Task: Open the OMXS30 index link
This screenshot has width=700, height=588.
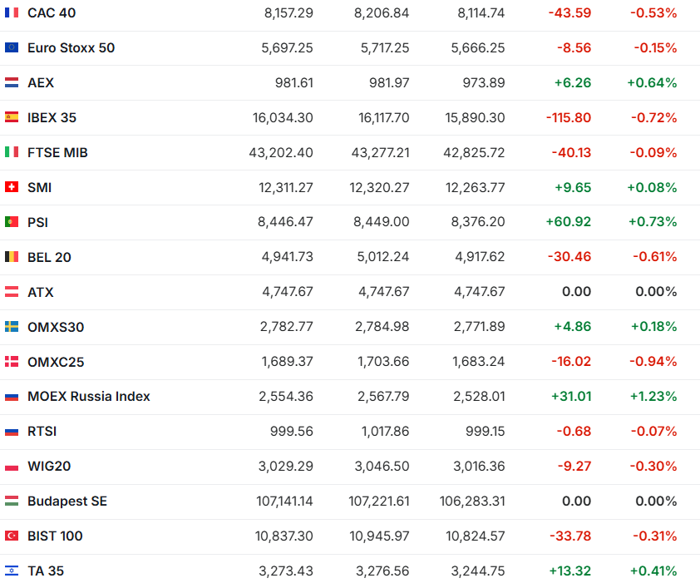Action: point(56,328)
